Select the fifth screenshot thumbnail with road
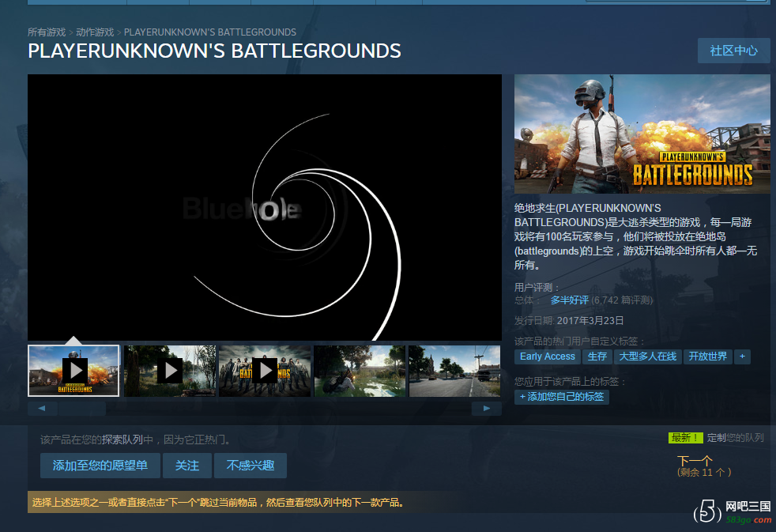This screenshot has height=532, width=776. 455,371
